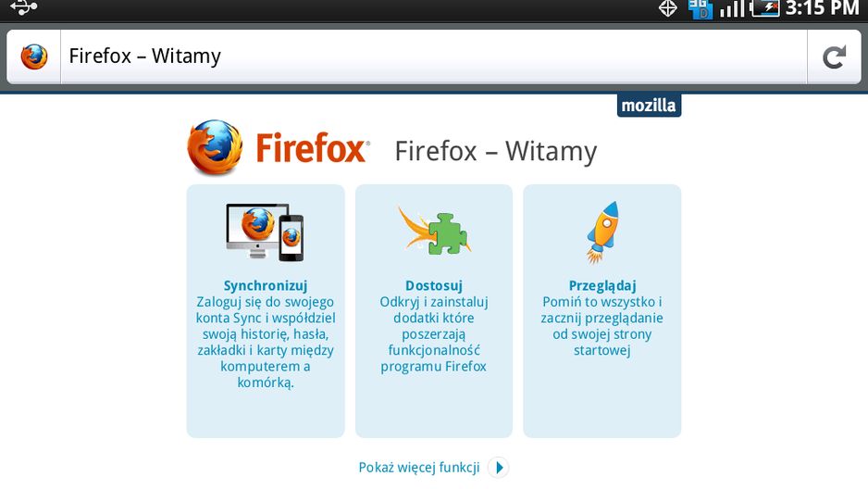Reload the page with the refresh icon
This screenshot has width=868, height=489.
[x=835, y=57]
